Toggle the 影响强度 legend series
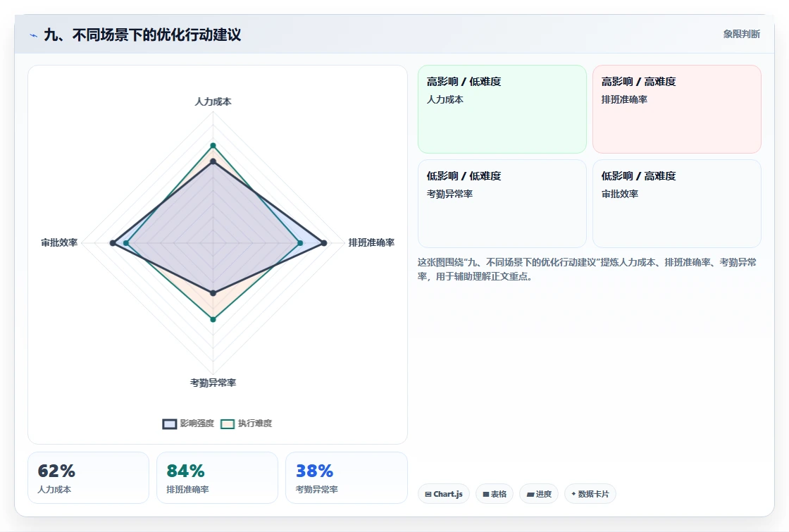789x532 pixels. [x=188, y=423]
